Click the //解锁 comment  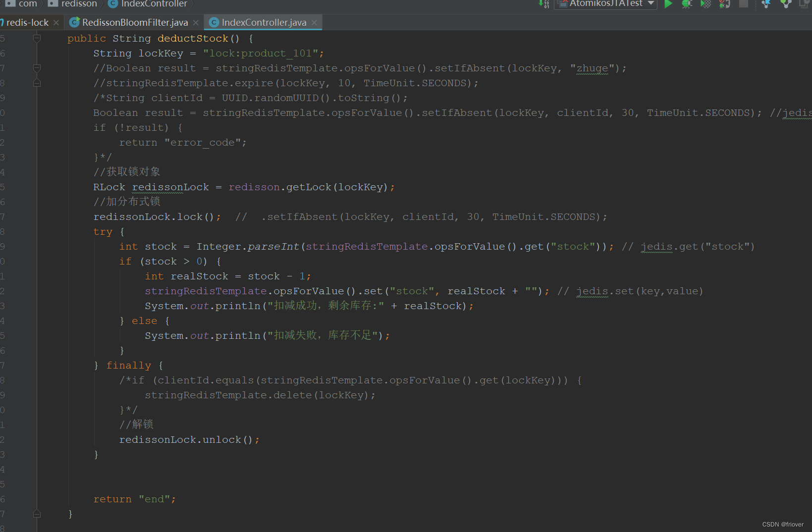tap(136, 425)
